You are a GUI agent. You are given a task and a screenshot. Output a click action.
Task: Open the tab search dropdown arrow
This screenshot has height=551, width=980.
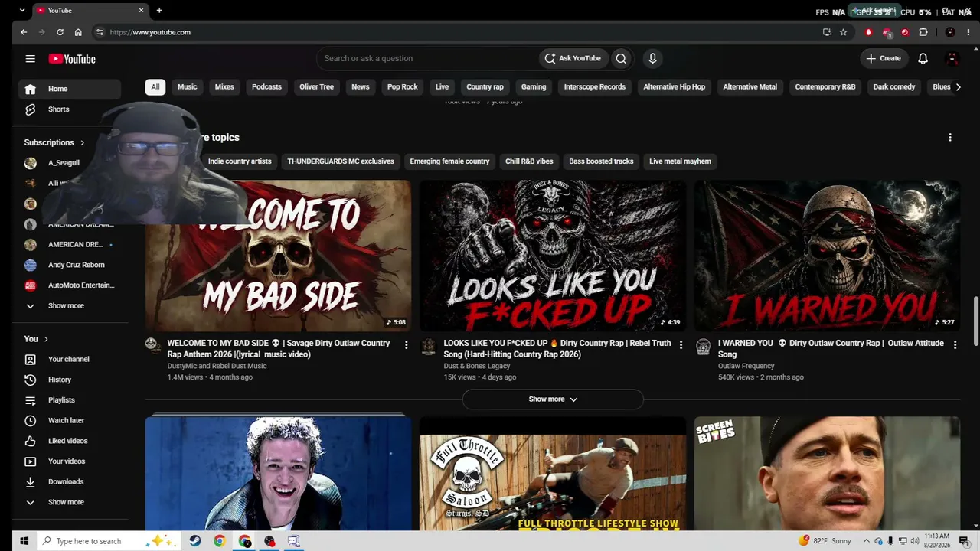click(x=22, y=11)
